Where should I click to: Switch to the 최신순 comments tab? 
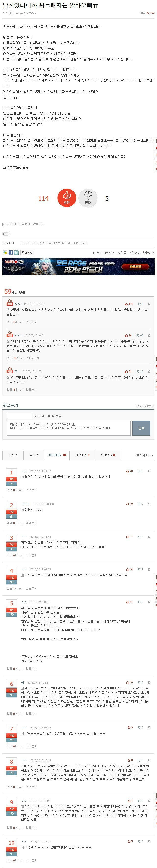[13, 455]
